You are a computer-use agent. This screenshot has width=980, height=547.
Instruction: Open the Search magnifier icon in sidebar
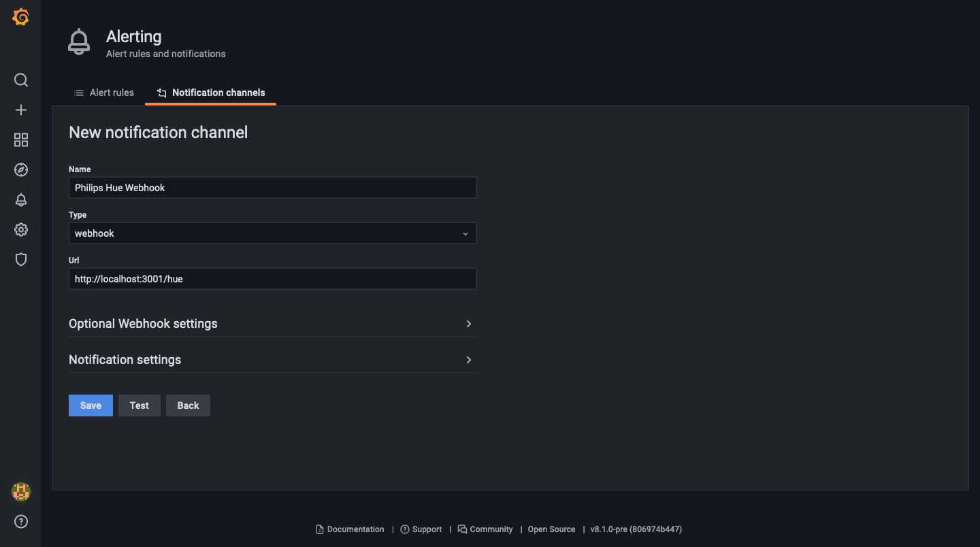pos(20,80)
